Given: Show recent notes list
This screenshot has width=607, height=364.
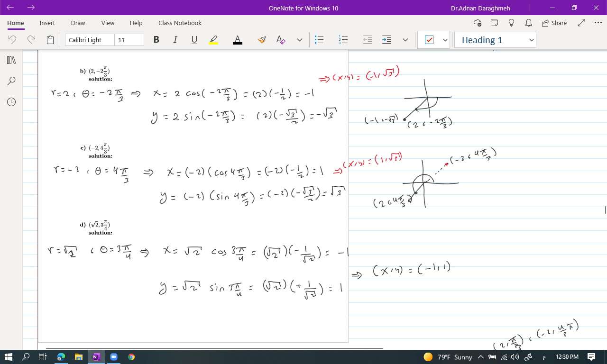Looking at the screenshot, I should click(x=11, y=102).
